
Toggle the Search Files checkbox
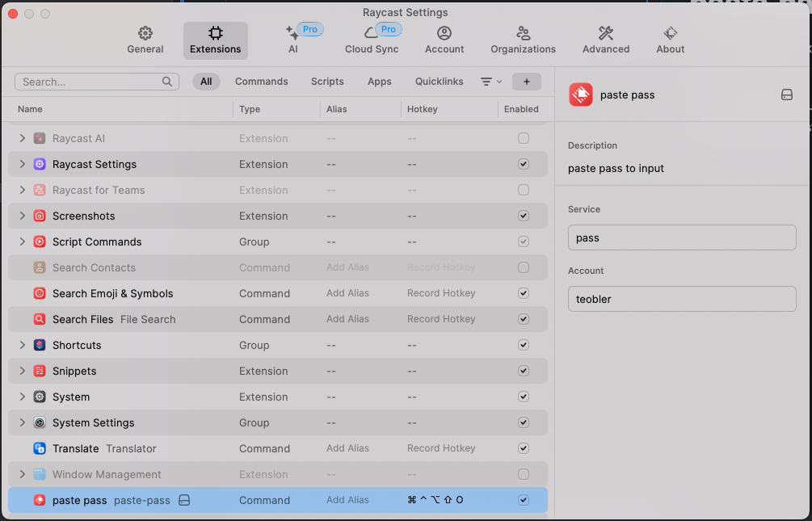[524, 319]
